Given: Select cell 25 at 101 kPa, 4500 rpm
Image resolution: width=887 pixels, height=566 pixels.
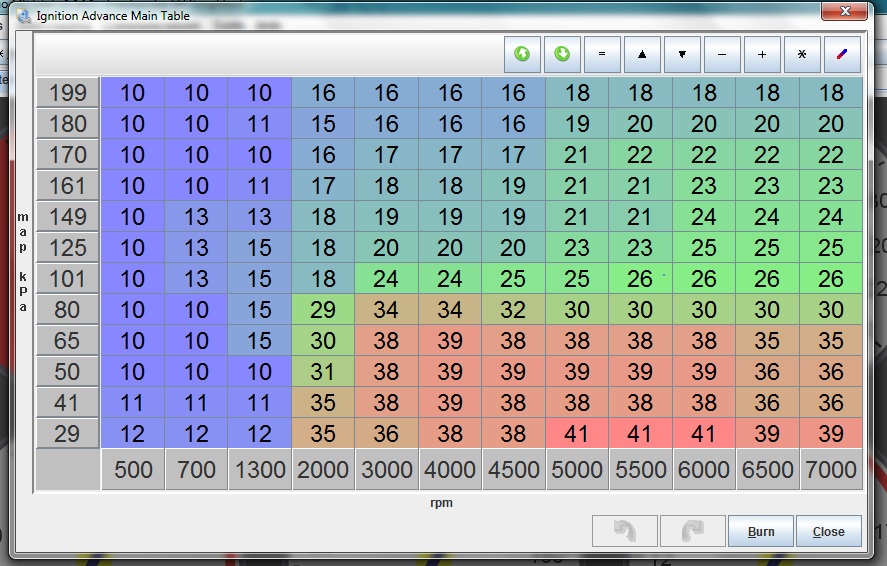Looking at the screenshot, I should click(x=514, y=279).
